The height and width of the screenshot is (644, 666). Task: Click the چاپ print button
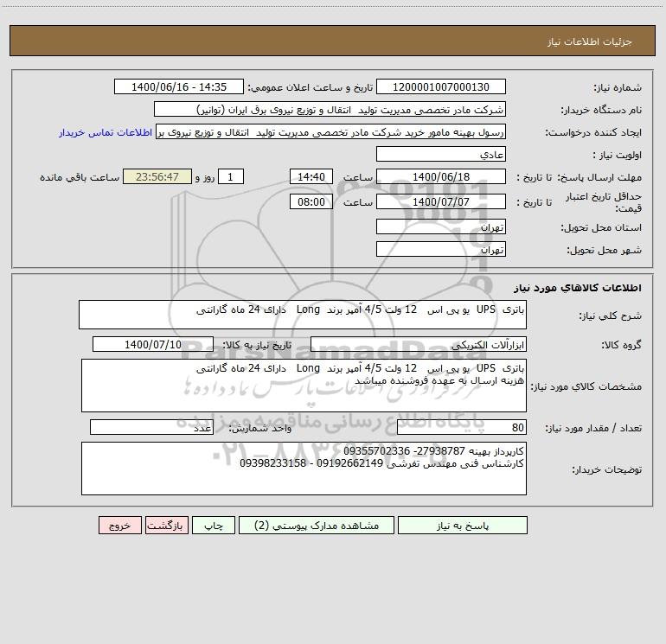point(214,525)
